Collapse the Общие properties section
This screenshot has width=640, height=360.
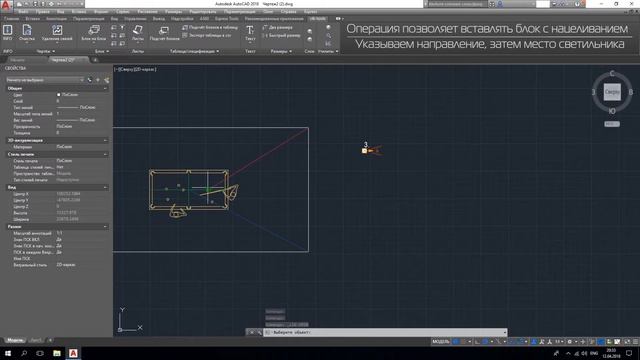pos(105,88)
